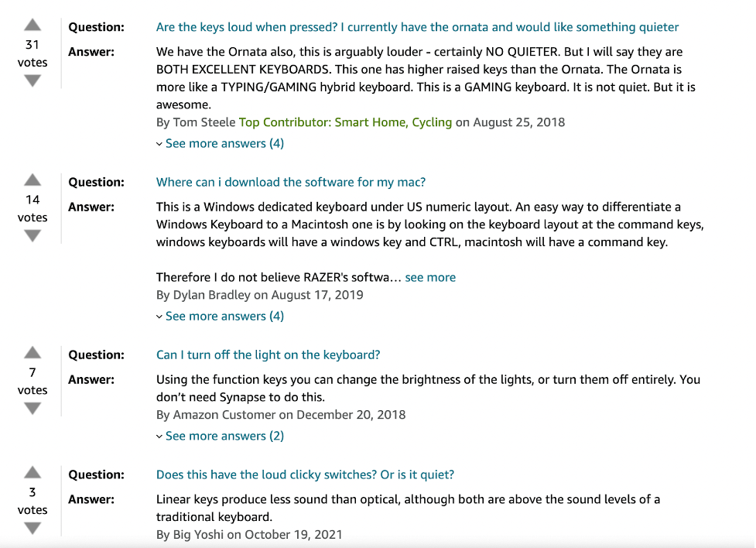Downvote the question with 31 votes
756x548 pixels.
[32, 81]
